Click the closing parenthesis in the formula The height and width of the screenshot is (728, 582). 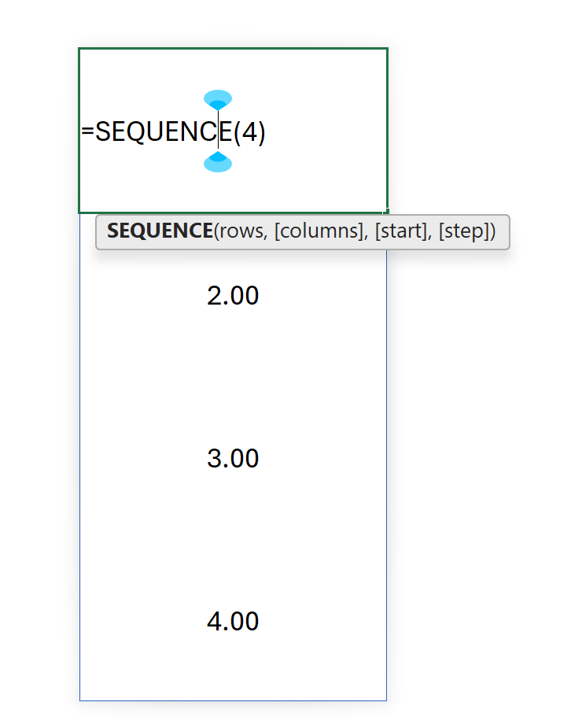pos(261,132)
